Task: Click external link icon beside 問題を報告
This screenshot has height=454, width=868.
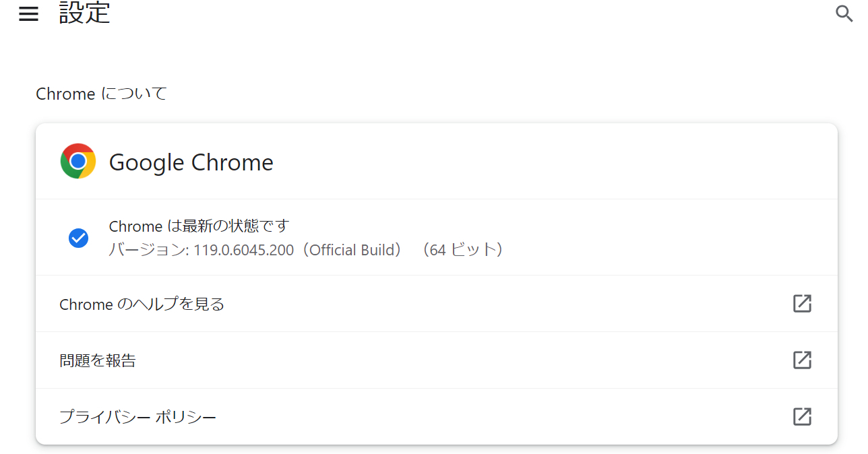Action: [802, 360]
